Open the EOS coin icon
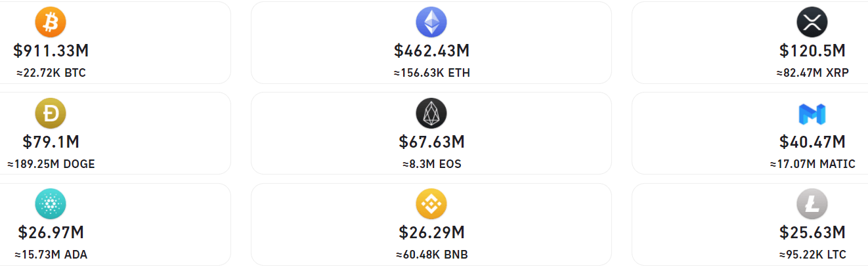Screen dimensions: 868x273 coord(431,114)
